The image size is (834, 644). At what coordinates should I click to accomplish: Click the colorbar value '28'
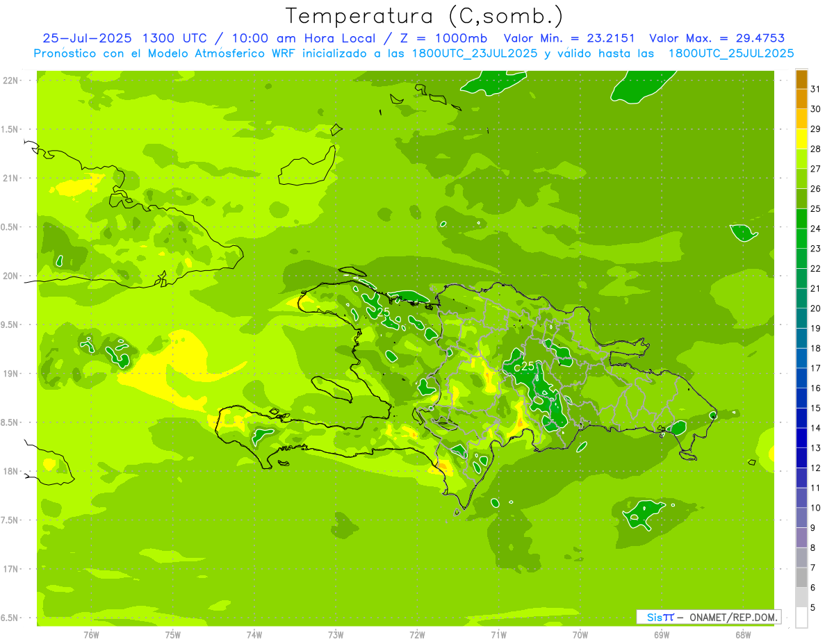816,149
